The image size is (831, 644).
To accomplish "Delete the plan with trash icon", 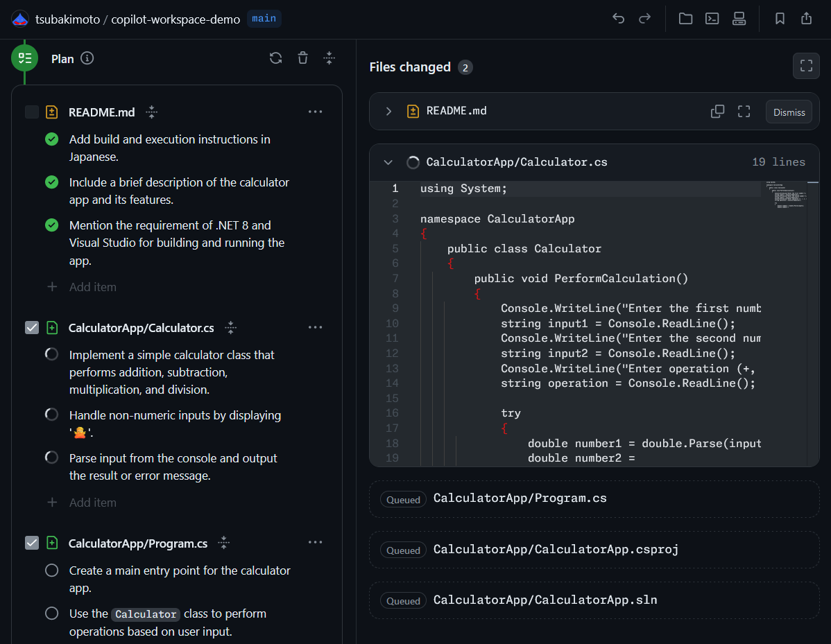I will click(302, 58).
